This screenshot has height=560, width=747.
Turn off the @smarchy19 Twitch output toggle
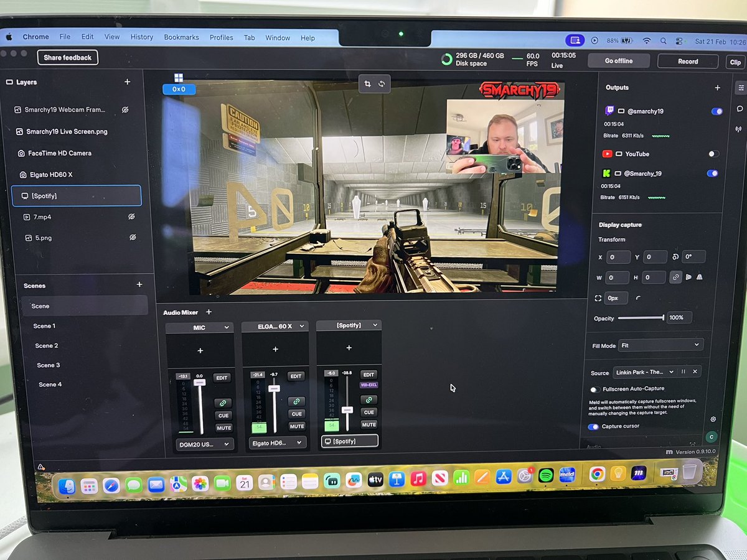click(x=716, y=111)
